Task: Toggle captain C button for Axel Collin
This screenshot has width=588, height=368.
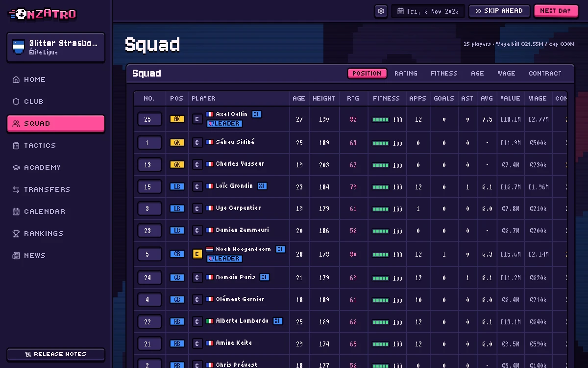Action: pyautogui.click(x=197, y=119)
